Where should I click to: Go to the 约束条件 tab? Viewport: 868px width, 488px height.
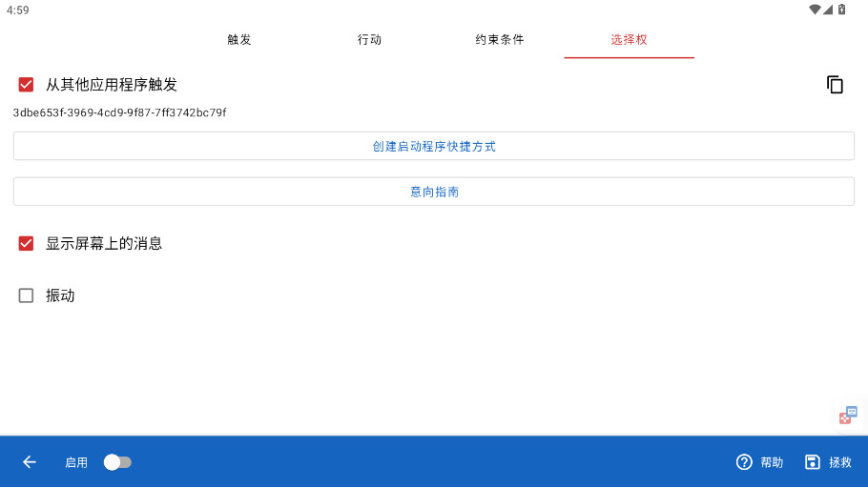pos(499,40)
